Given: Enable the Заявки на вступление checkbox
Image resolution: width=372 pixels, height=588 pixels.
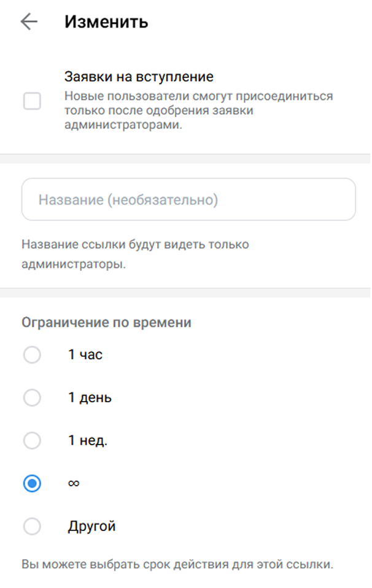Looking at the screenshot, I should pyautogui.click(x=32, y=101).
